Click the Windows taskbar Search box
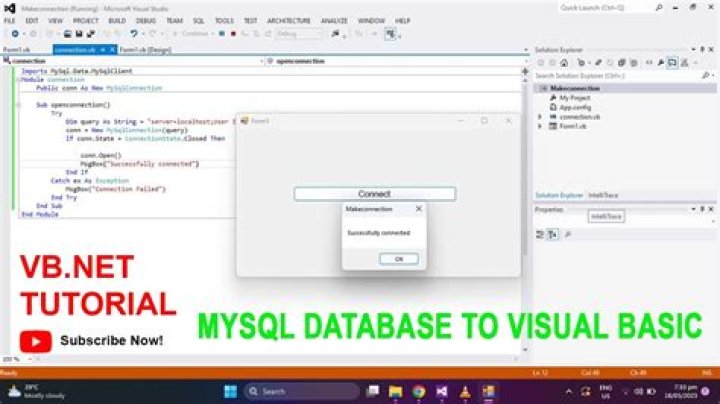The height and width of the screenshot is (404, 720). click(302, 392)
